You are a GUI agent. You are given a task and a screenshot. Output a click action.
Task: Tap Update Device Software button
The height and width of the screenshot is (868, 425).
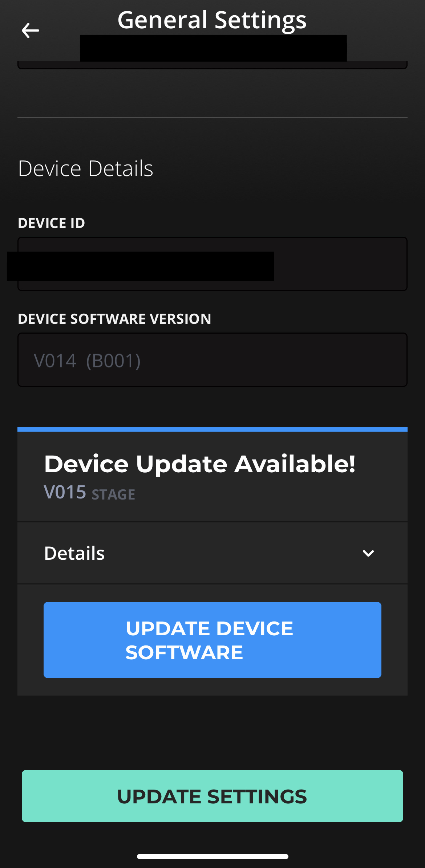(212, 640)
